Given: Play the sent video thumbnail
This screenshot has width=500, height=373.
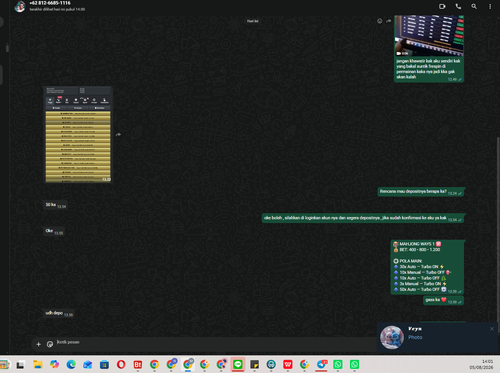Looking at the screenshot, I should [x=429, y=35].
